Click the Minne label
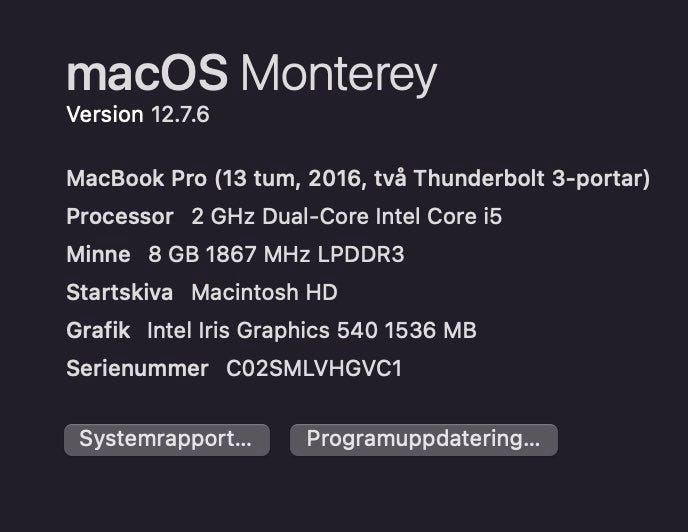The width and height of the screenshot is (688, 532). point(98,254)
